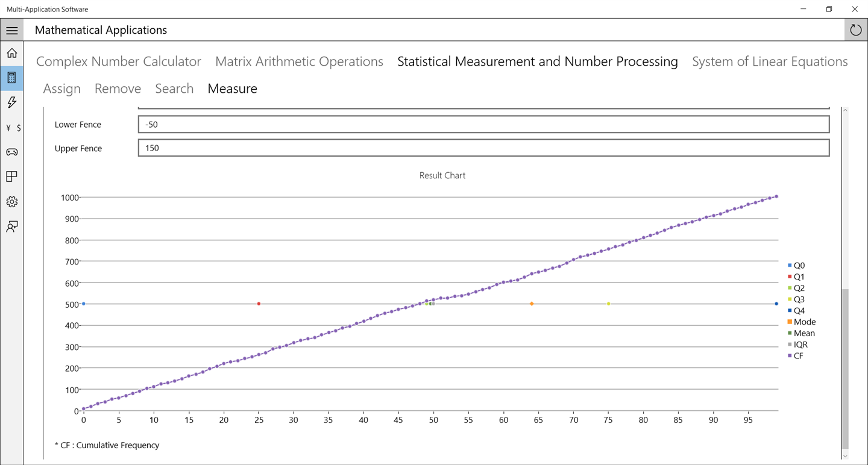868x465 pixels.
Task: Open the lightning bolt sidebar section
Action: point(11,102)
